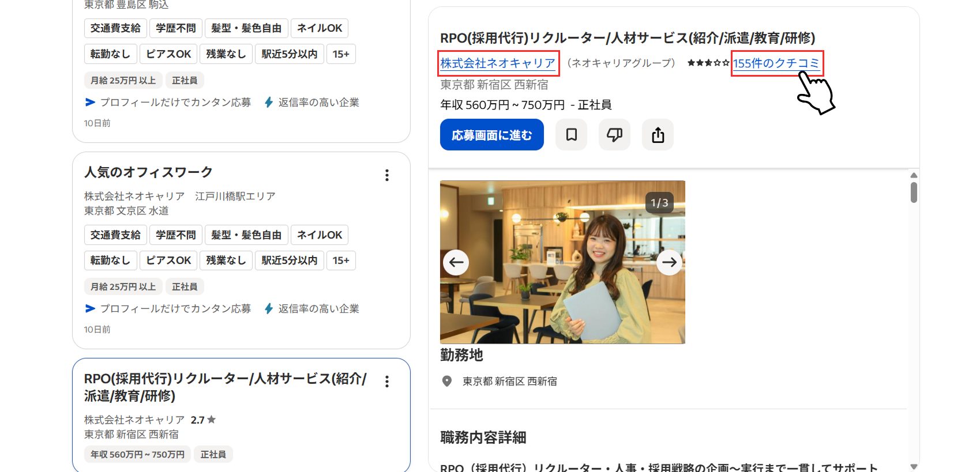Viewport: 980px width, 472px height.
Task: Click 年収 560万円～750万円 - 正社員 in job header
Action: coord(526,105)
